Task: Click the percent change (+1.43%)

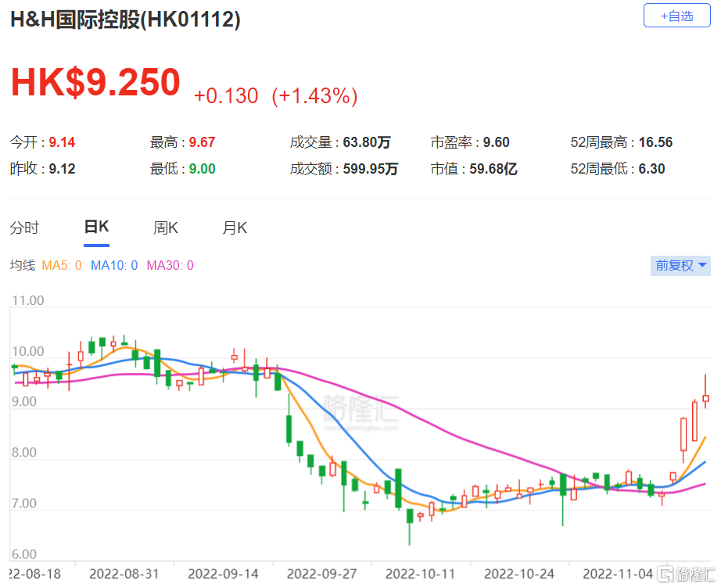Action: click(x=314, y=95)
